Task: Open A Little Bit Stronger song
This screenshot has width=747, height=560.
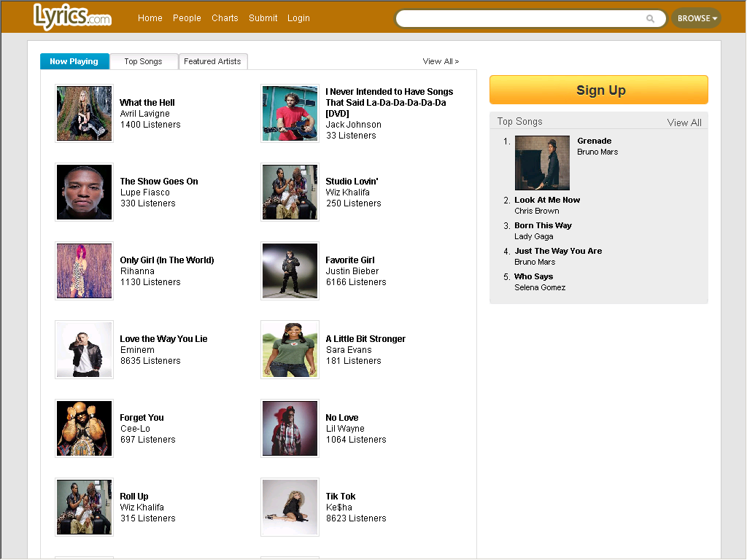Action: click(365, 338)
